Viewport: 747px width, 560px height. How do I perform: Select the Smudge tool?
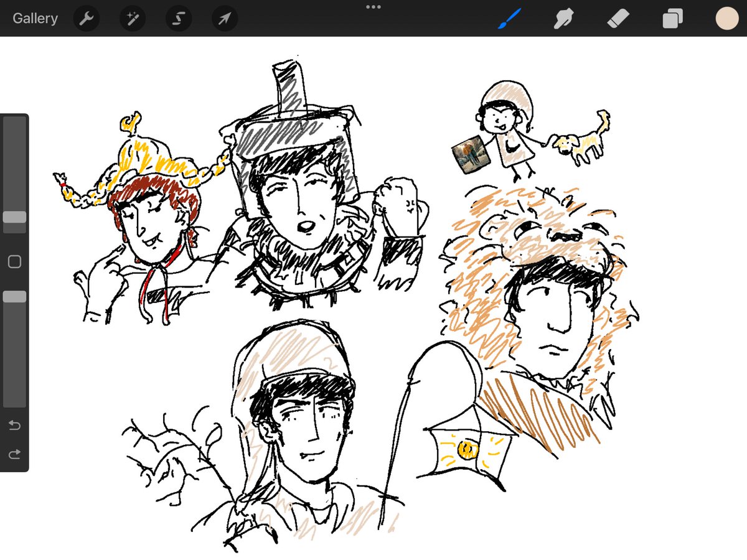tap(564, 19)
